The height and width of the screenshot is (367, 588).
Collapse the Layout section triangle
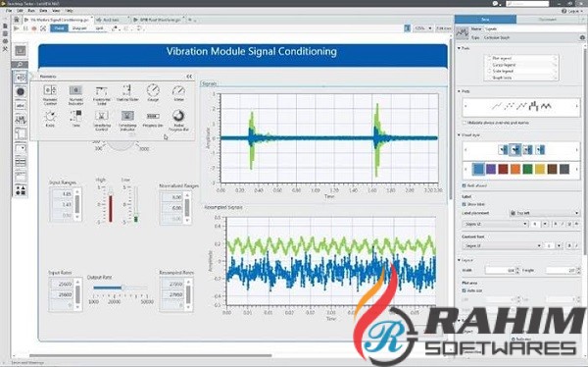coord(459,260)
